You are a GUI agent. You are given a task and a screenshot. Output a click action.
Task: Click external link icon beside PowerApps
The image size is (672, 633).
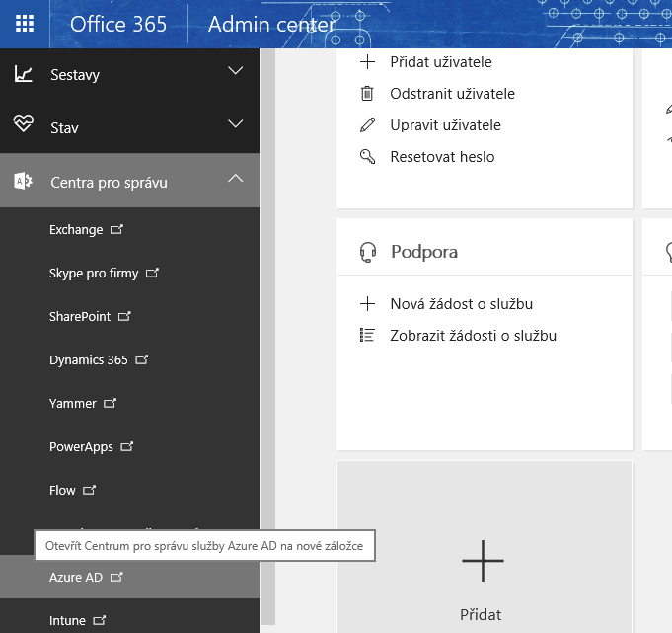(x=127, y=446)
